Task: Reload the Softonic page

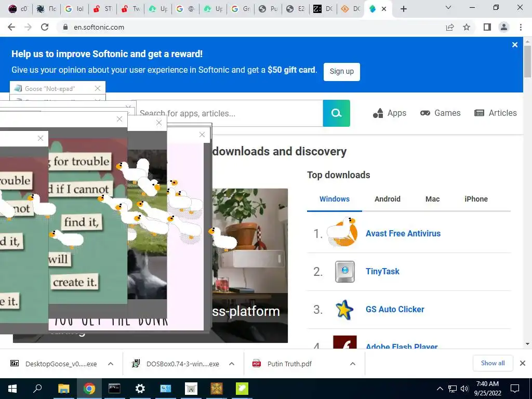Action: tap(45, 27)
